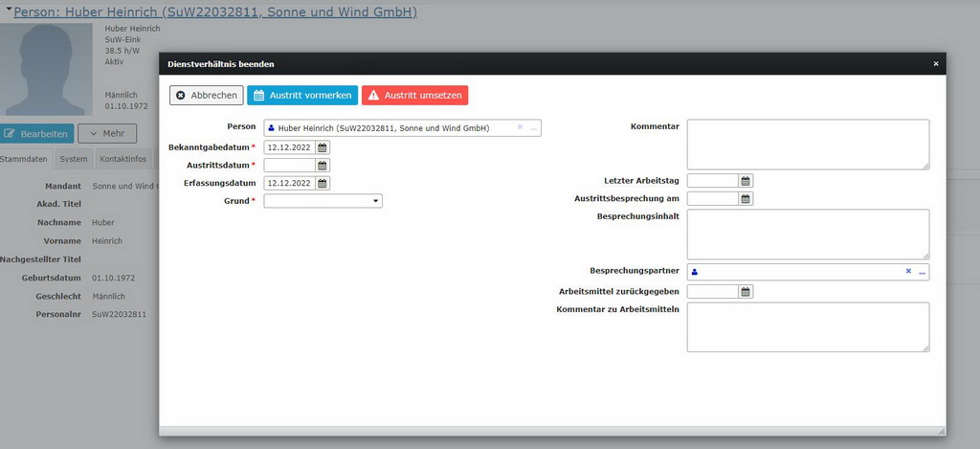Focus the Bekanntgabedatum date field
This screenshot has height=449, width=980.
(x=289, y=147)
